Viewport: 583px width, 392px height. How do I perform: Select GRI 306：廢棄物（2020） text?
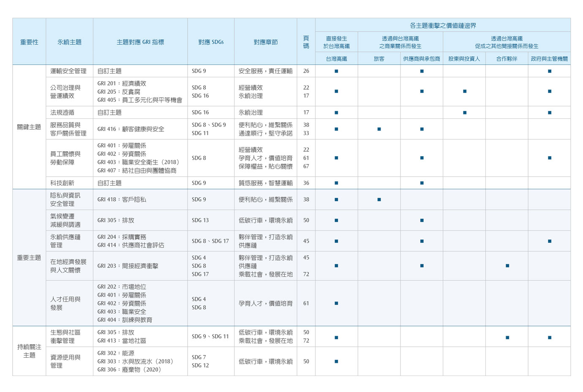click(129, 370)
